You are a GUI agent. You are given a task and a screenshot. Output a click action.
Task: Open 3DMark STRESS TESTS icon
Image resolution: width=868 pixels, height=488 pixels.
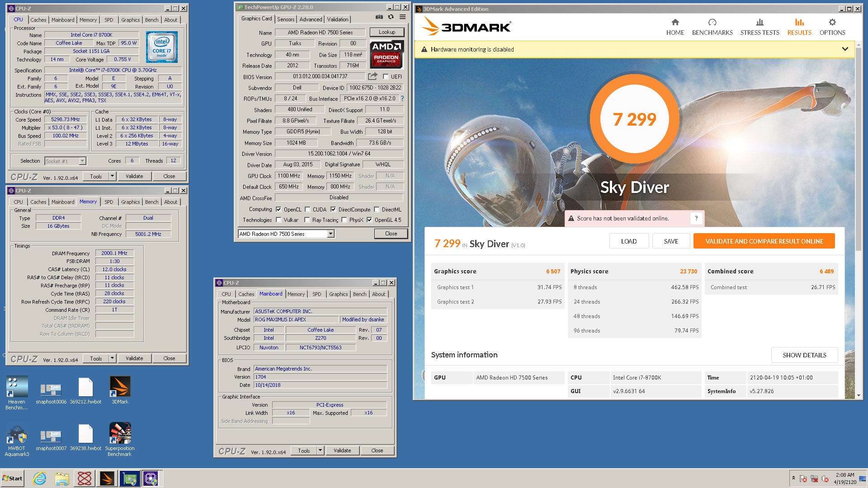(759, 22)
